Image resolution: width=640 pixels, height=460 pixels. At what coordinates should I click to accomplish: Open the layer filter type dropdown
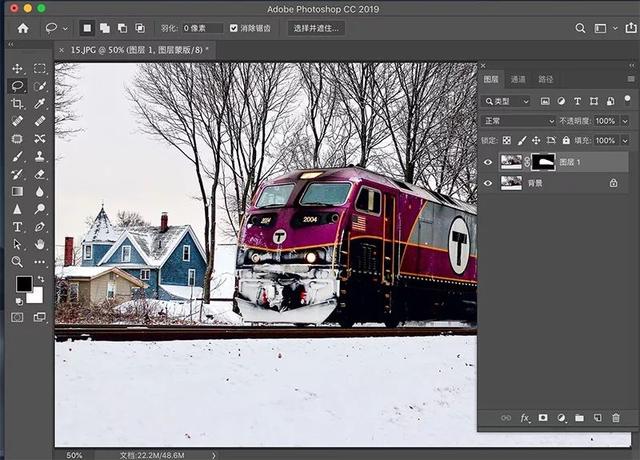(x=506, y=101)
